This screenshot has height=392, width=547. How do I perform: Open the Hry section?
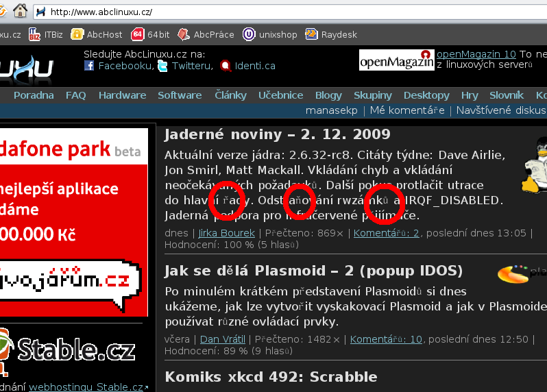click(470, 95)
